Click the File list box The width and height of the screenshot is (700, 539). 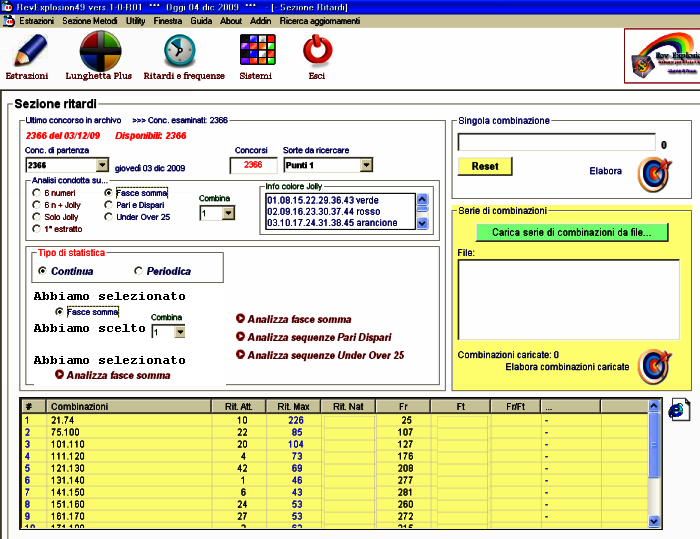click(x=568, y=300)
